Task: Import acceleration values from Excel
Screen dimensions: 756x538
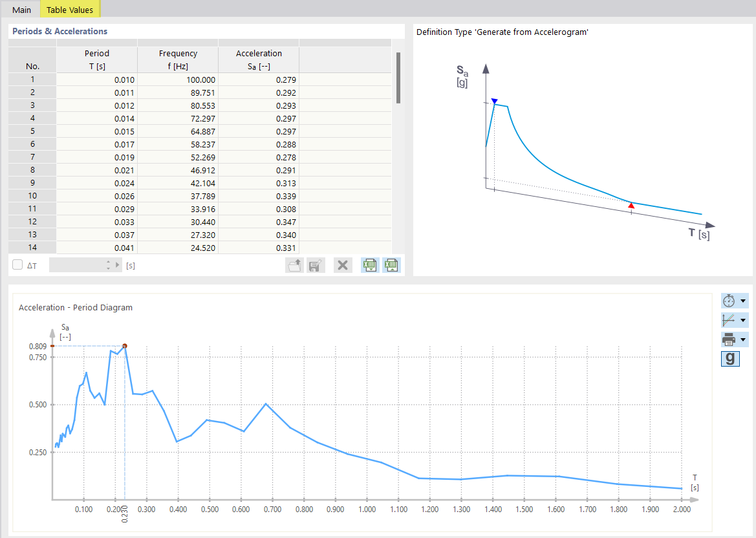Action: pyautogui.click(x=391, y=264)
